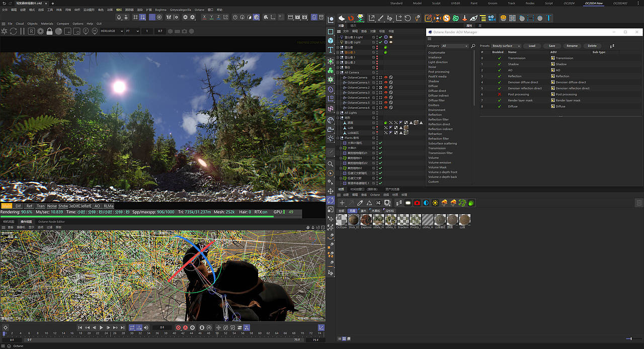The width and height of the screenshot is (644, 349).
Task: Click the sun daylight icon in material toolbar
Action: pos(435,203)
